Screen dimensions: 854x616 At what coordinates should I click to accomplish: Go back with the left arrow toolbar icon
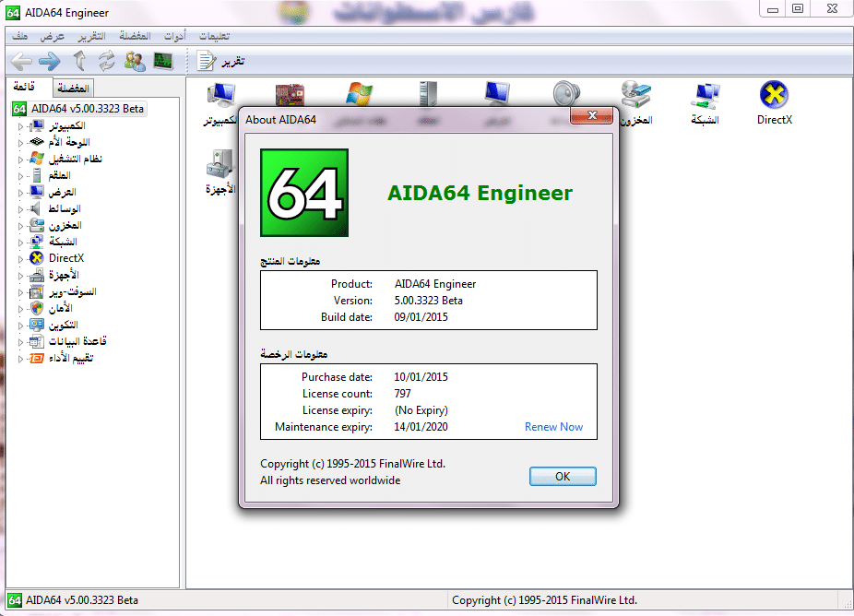coord(22,61)
